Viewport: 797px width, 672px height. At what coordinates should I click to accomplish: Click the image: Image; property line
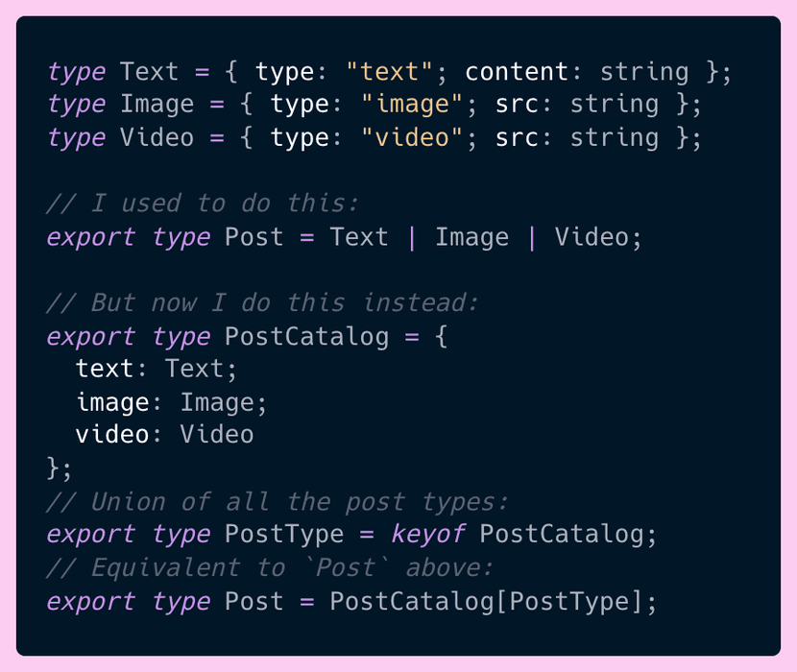[x=171, y=402]
